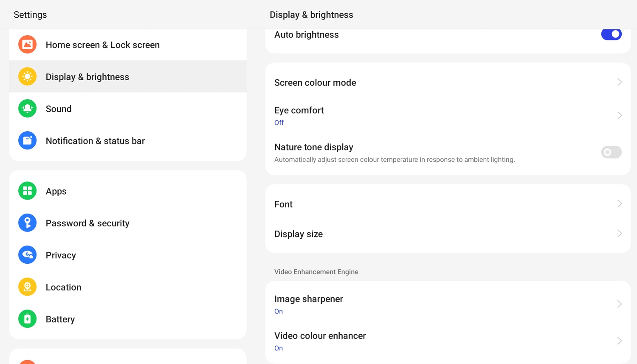The height and width of the screenshot is (364, 637).
Task: Select Sound from the settings sidebar
Action: pos(59,108)
